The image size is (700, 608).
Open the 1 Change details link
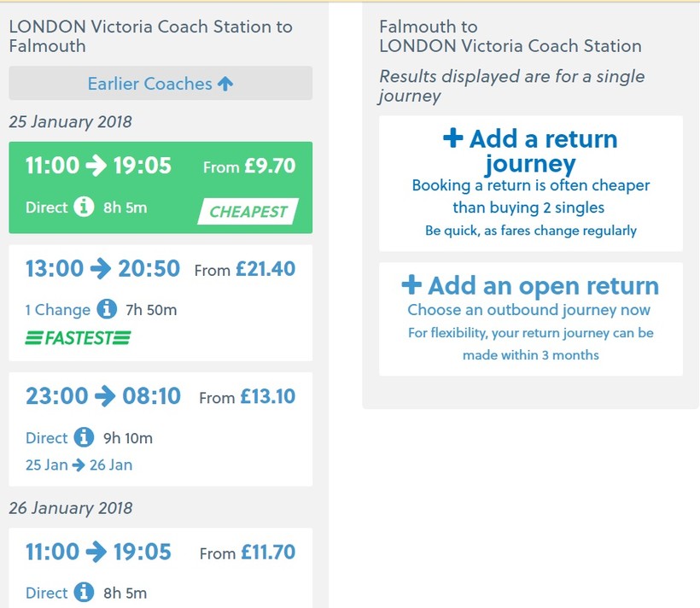57,310
